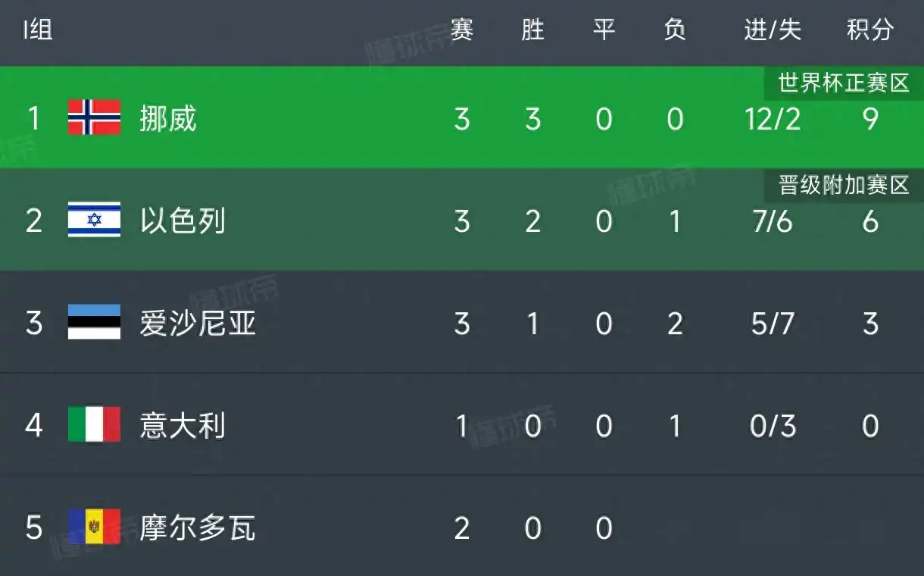
Task: Open the 摩尔多瓦 team page
Action: click(198, 528)
